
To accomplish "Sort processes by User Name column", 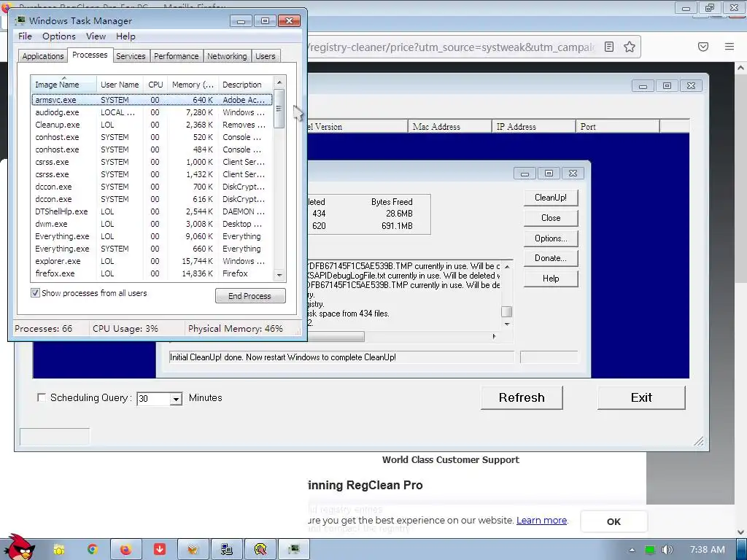I will point(120,85).
